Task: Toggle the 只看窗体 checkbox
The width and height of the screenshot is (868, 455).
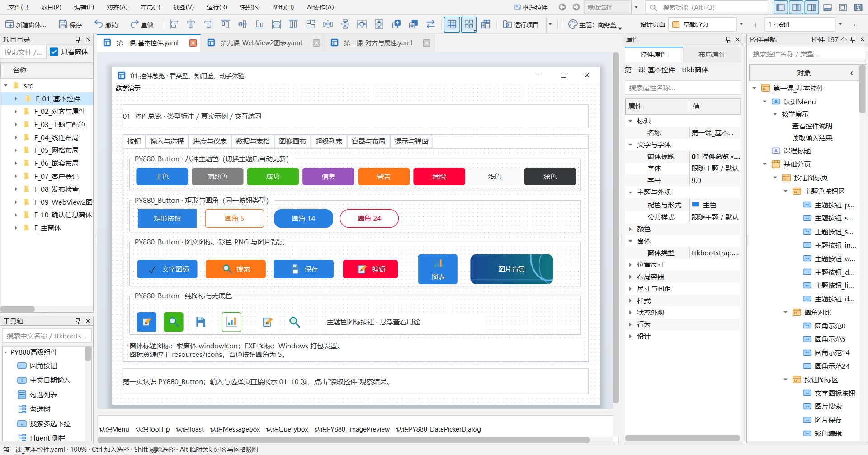Action: pyautogui.click(x=54, y=52)
